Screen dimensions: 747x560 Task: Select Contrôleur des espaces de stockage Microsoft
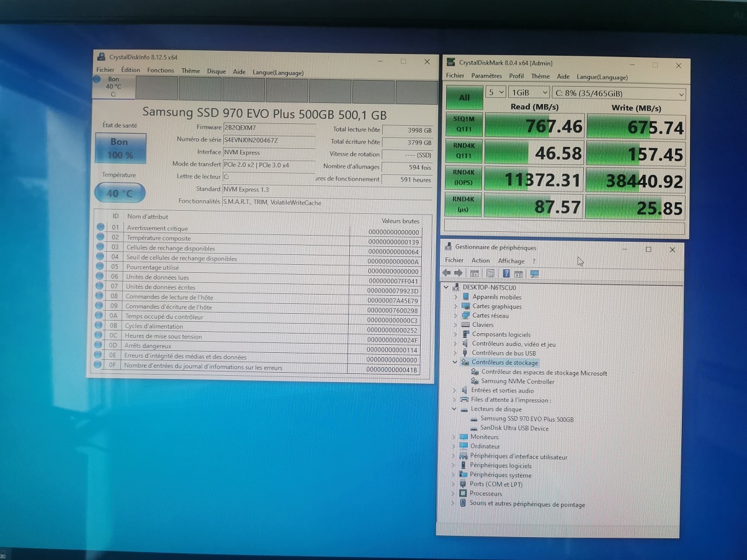[544, 373]
